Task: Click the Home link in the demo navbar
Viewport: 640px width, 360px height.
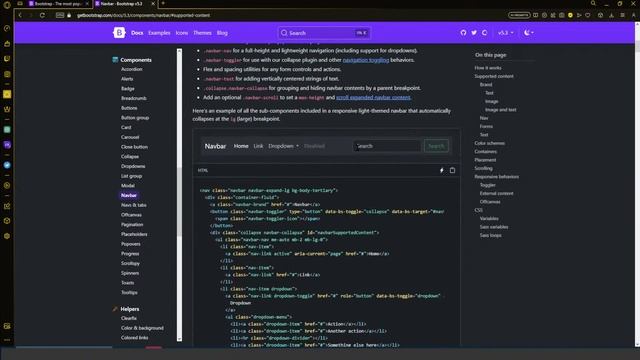Action: [241, 146]
